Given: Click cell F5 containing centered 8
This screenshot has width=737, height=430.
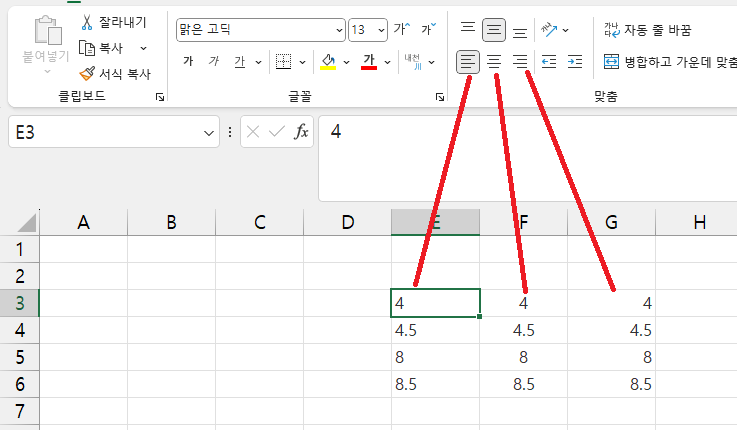Looking at the screenshot, I should click(523, 357).
